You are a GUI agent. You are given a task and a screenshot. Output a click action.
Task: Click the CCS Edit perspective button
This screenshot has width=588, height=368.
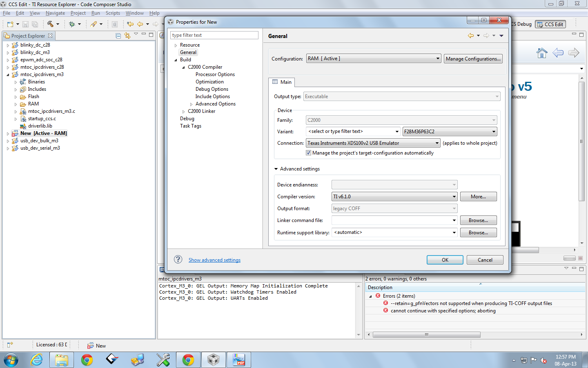pos(550,24)
